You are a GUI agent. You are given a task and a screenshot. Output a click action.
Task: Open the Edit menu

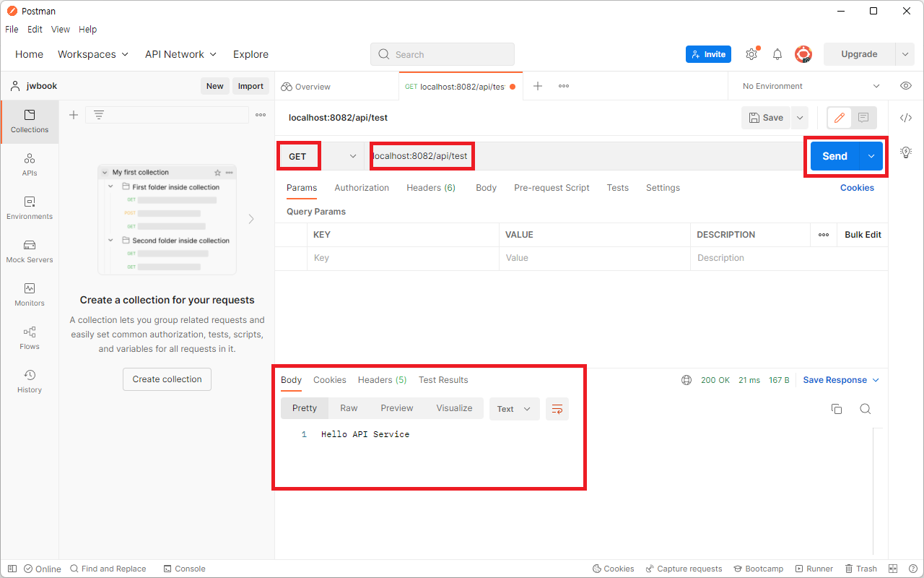(35, 30)
